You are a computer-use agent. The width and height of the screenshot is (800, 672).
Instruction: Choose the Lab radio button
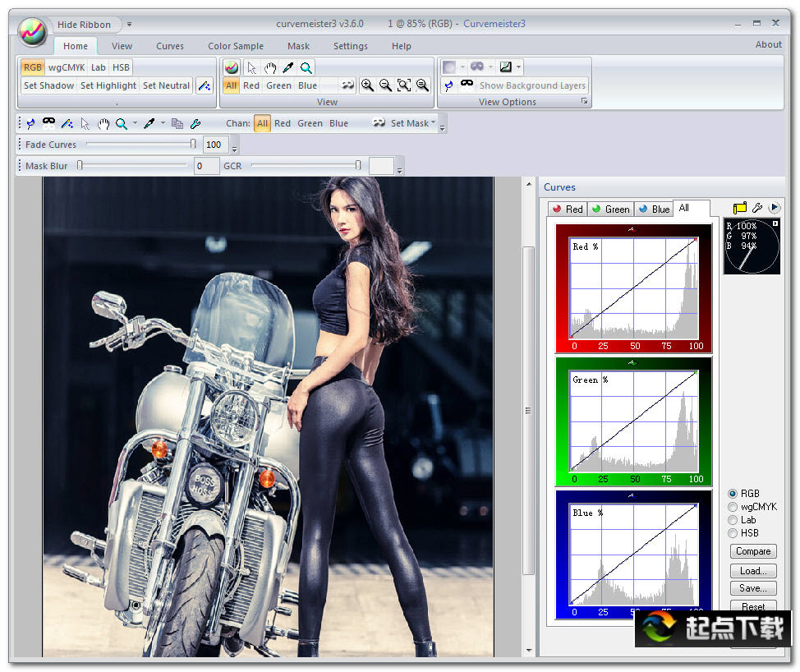[x=733, y=520]
